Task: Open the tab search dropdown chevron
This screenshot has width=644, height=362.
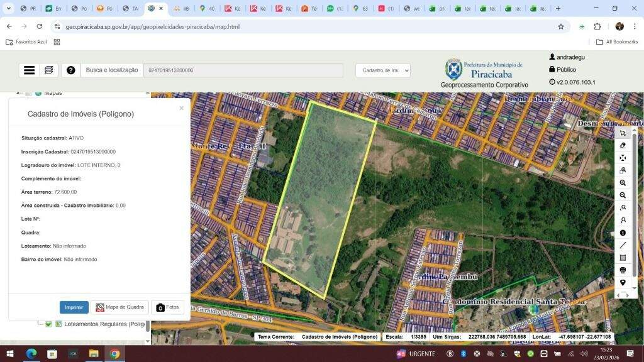Action: click(x=8, y=8)
